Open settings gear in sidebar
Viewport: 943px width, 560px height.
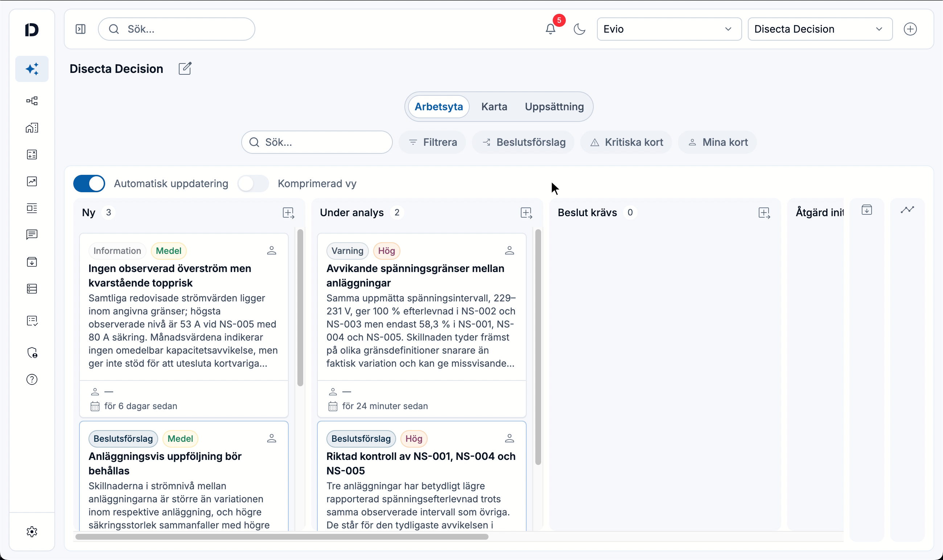32,532
